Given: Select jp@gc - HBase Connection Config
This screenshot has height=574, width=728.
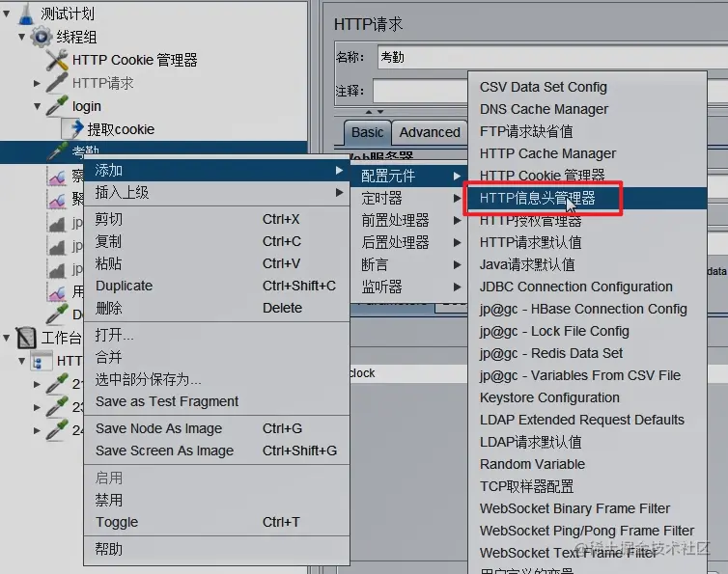Looking at the screenshot, I should tap(587, 309).
